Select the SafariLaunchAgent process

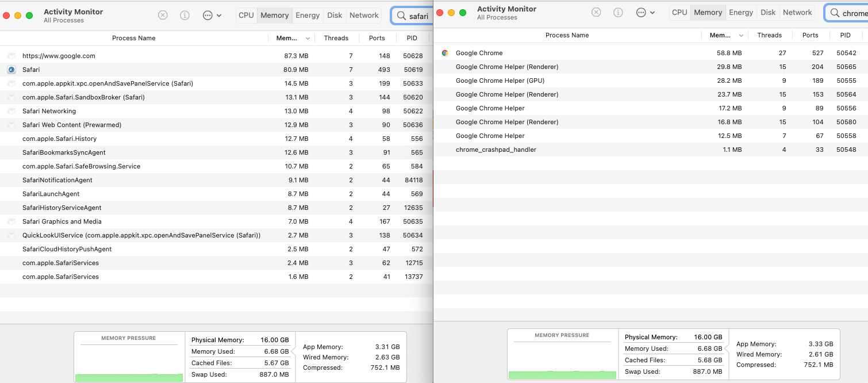(216, 194)
